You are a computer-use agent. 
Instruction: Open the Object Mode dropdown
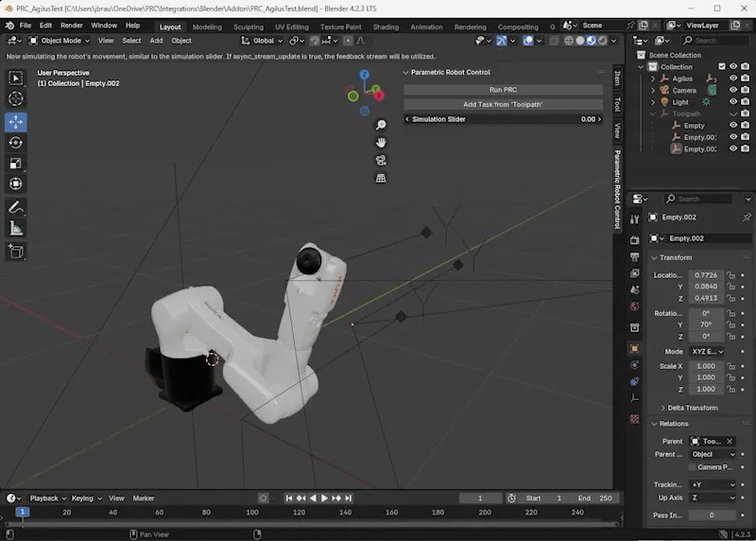(60, 41)
